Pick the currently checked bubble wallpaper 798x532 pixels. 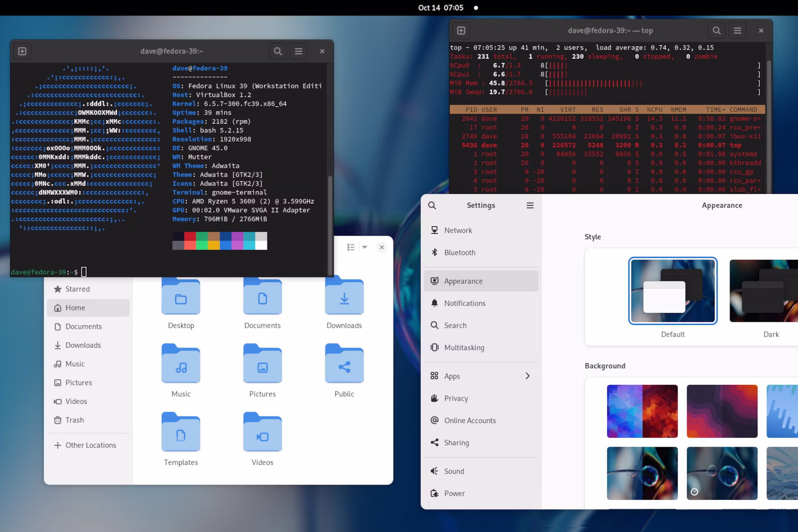[x=722, y=473]
